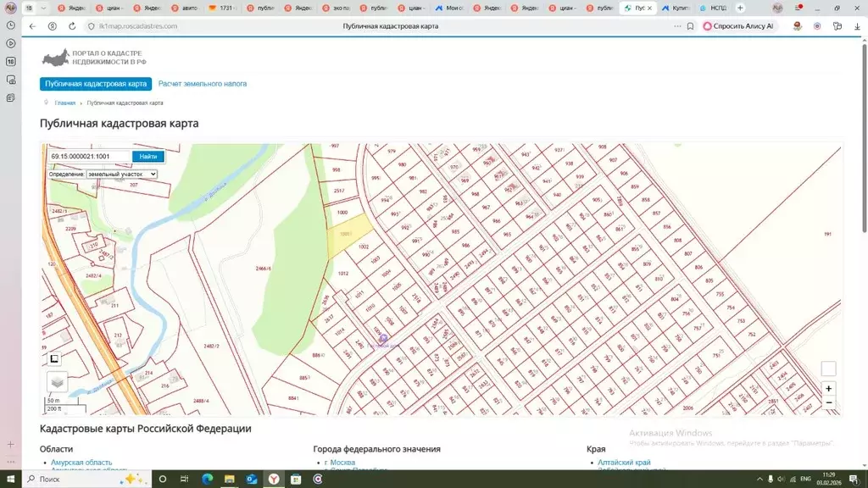Click the Спросить Алису AI button
The image size is (868, 488).
[x=738, y=26]
